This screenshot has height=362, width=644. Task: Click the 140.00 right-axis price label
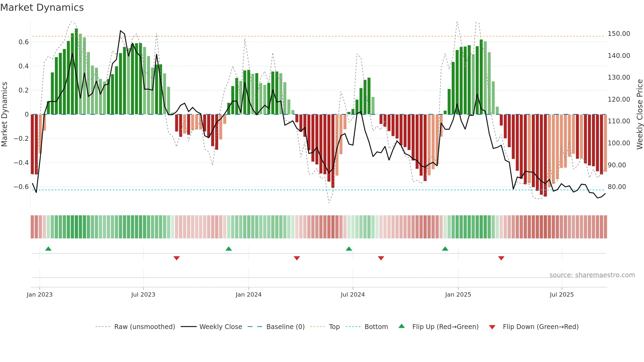click(x=619, y=56)
